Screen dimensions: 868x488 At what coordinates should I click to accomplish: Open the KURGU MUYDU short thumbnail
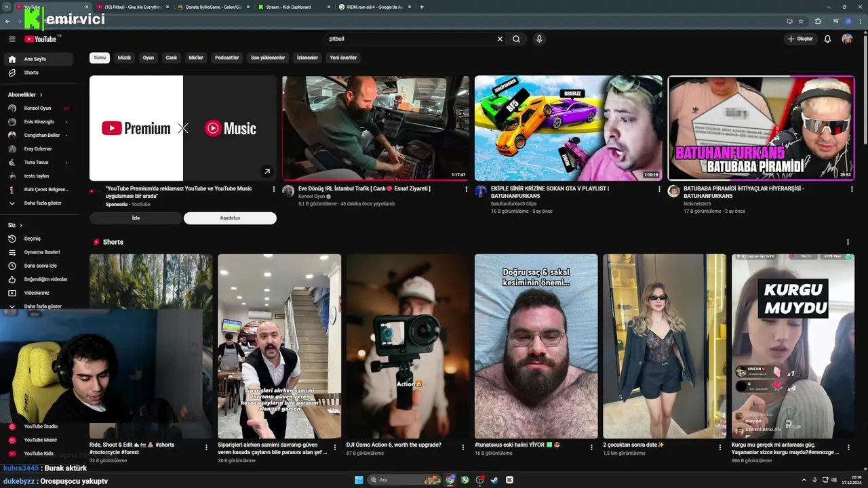coord(793,346)
